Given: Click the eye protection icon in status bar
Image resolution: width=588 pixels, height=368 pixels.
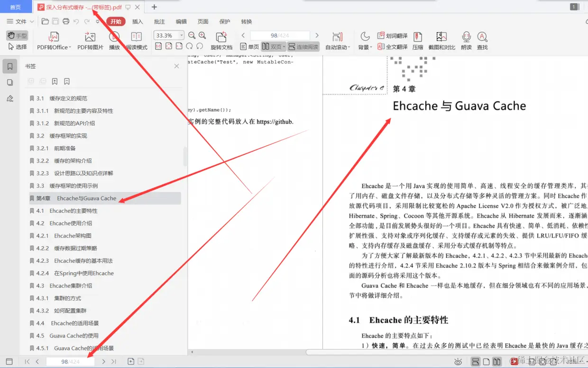Looking at the screenshot, I should pyautogui.click(x=458, y=362).
